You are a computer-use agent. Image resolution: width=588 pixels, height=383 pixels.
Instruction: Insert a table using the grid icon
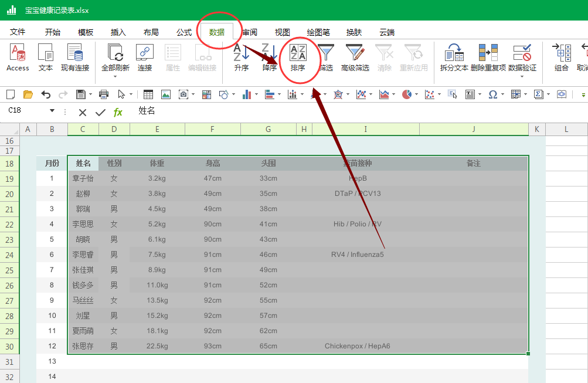(x=148, y=94)
